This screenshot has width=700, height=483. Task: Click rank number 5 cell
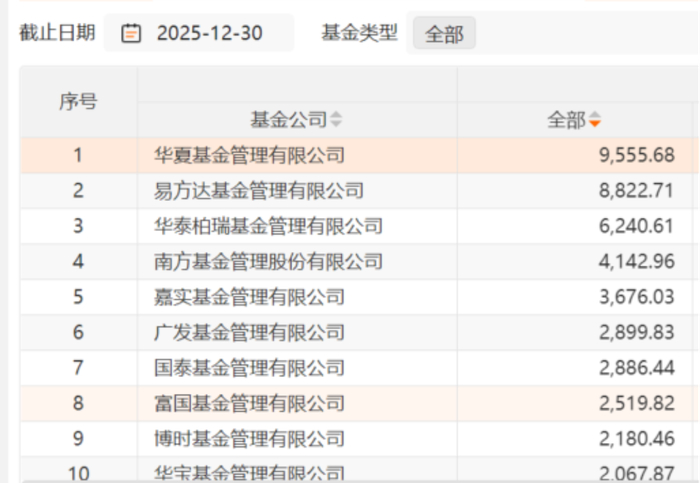(x=79, y=297)
